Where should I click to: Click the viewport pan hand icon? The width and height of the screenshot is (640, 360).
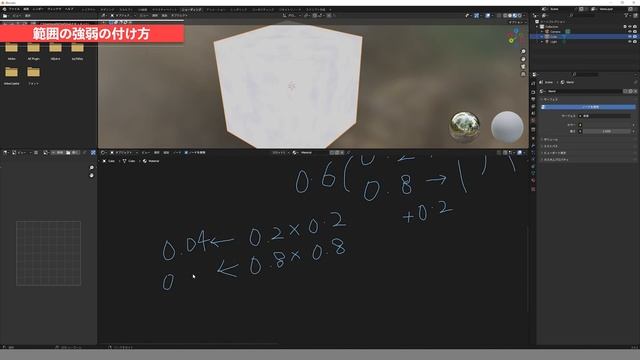pyautogui.click(x=523, y=59)
